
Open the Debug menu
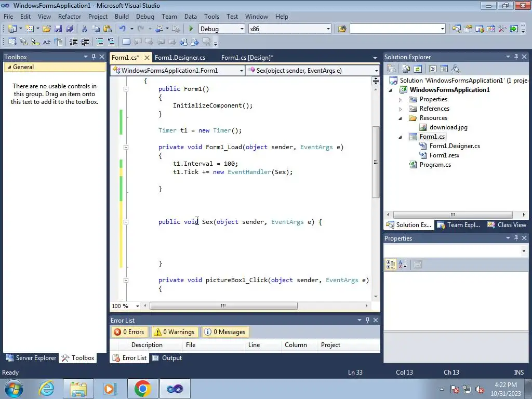145,17
